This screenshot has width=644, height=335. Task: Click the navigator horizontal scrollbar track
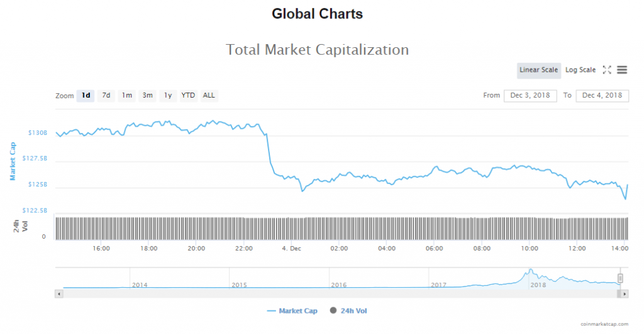(x=340, y=293)
